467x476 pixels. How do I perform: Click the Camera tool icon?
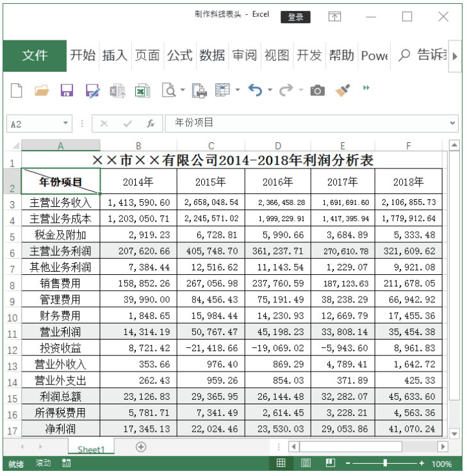tap(318, 90)
